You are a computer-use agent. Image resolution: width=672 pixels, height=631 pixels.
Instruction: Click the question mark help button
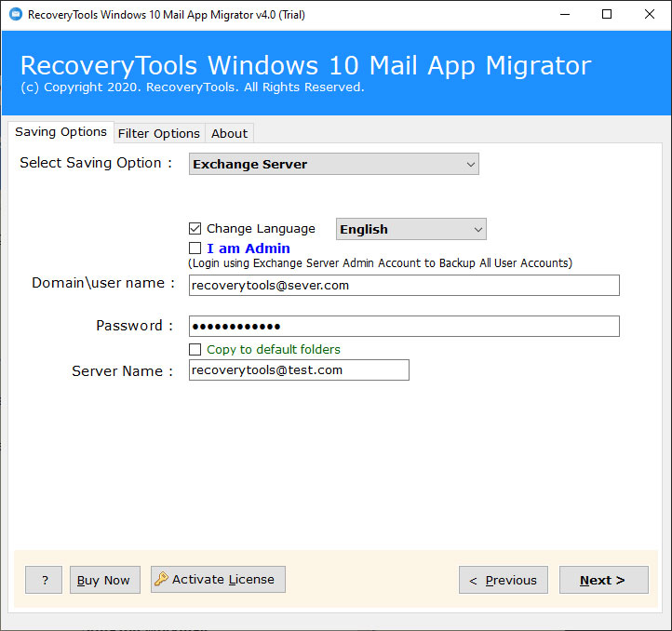(x=44, y=580)
